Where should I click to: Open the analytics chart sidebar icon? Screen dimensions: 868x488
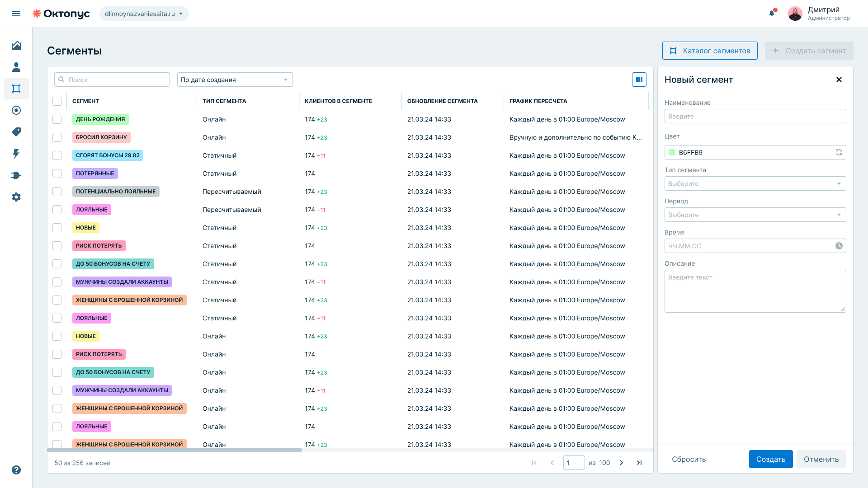click(x=16, y=45)
